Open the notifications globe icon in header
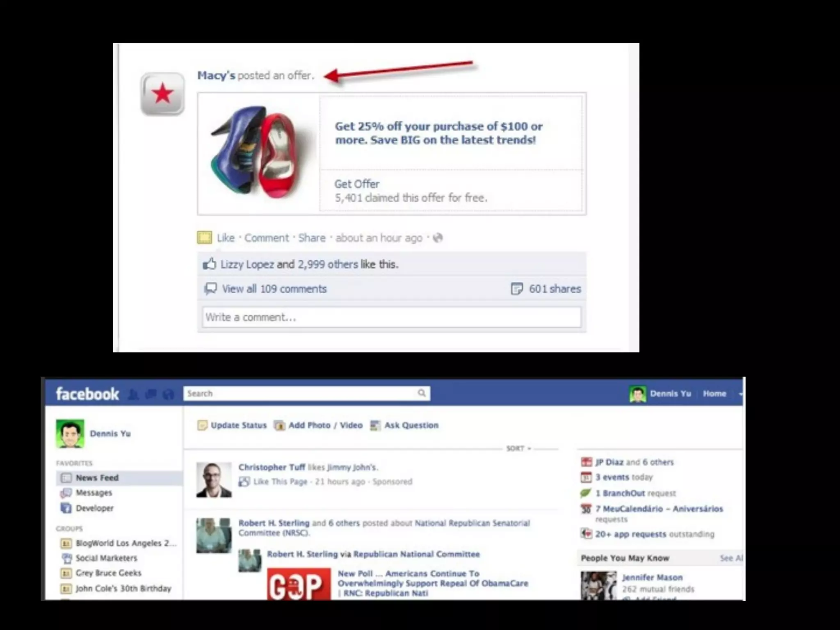 [x=168, y=395]
